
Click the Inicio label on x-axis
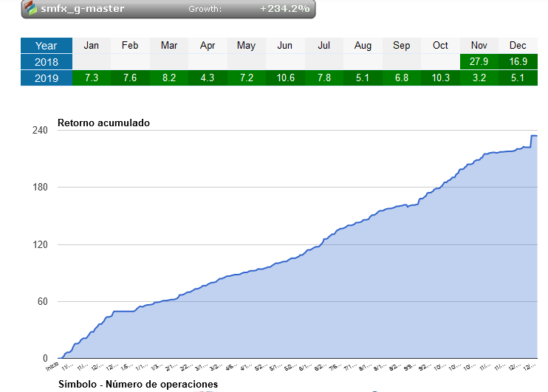[52, 366]
